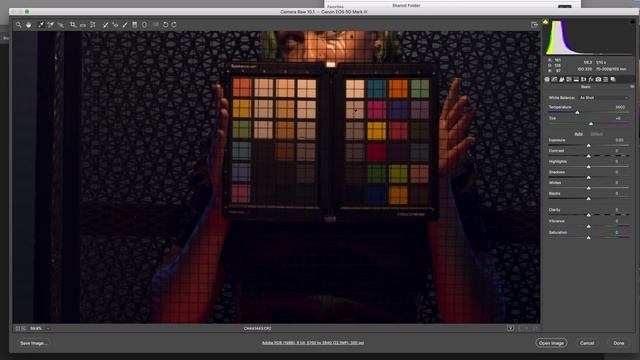Screen dimensions: 640x360
Task: Select the Transform tool
Action: [93, 25]
